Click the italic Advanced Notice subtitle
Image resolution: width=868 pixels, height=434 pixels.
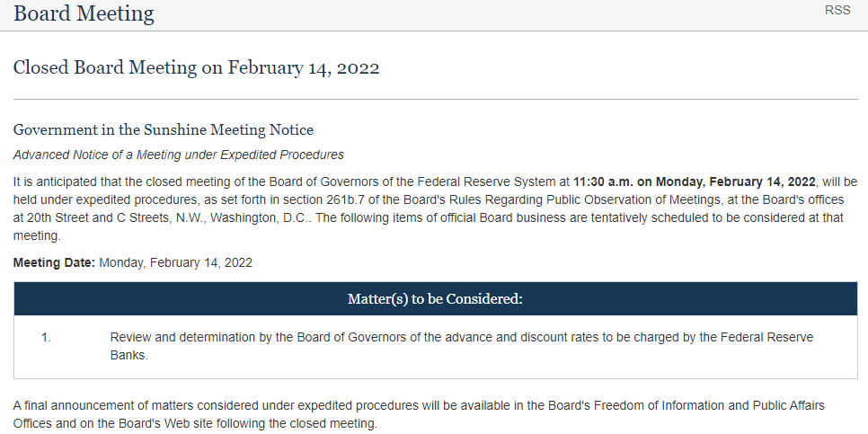(x=178, y=155)
